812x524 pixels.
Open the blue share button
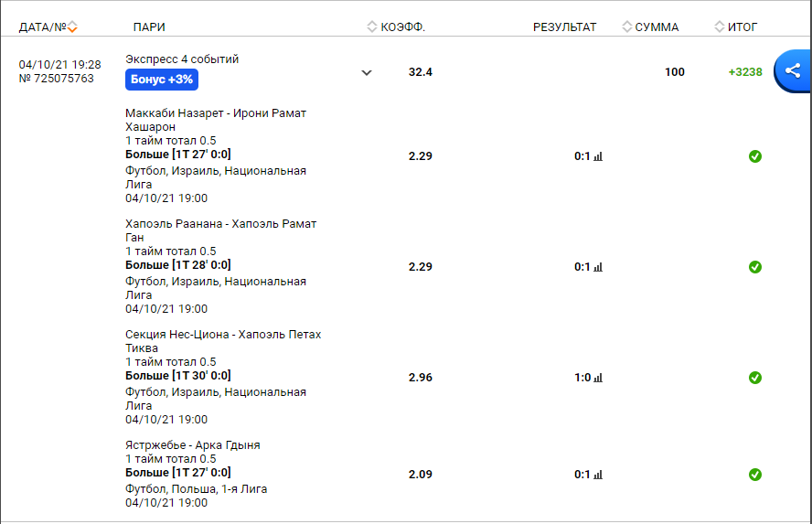point(792,71)
